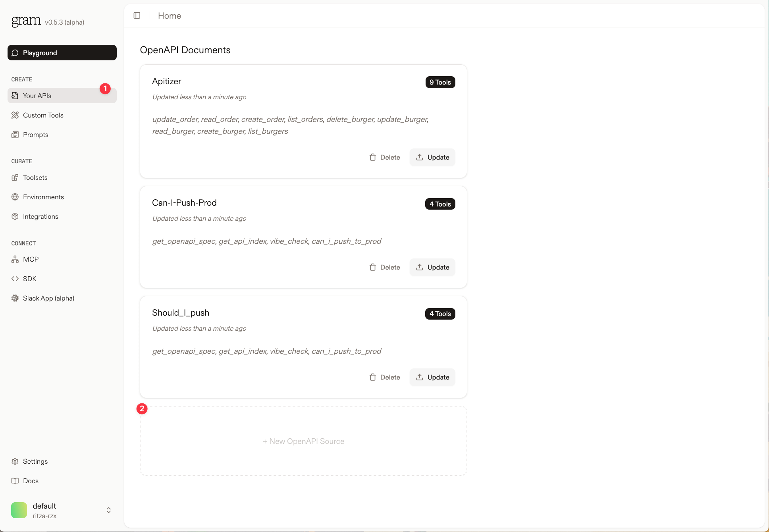769x532 pixels.
Task: Open the Prompts section
Action: click(x=62, y=135)
